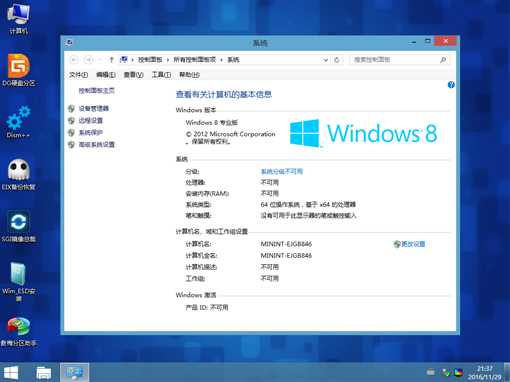Viewport: 510px width, 382px height.
Task: Expand the chevron after 控制面板 breadcrumb
Action: point(168,60)
